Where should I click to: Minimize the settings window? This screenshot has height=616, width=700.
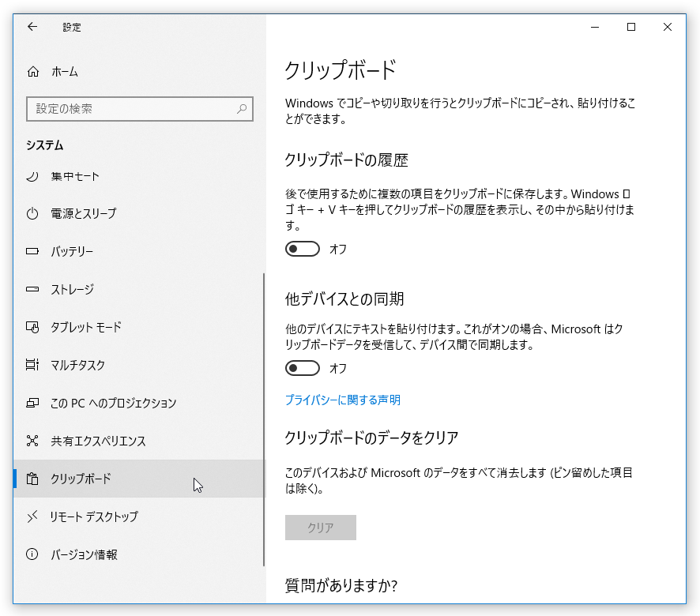coord(595,27)
